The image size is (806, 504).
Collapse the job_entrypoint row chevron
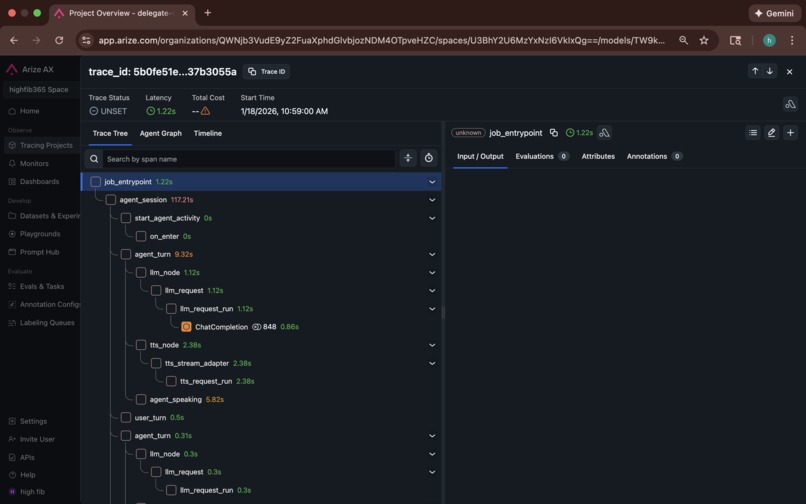tap(432, 182)
